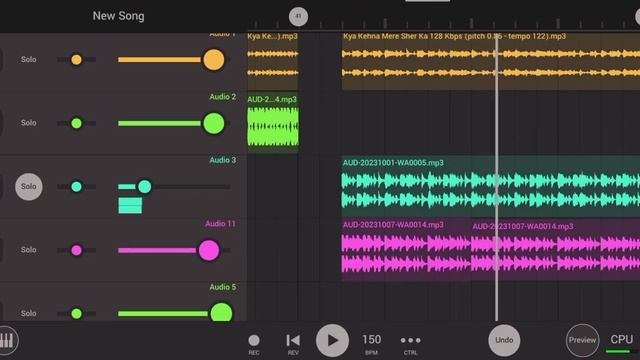Select the long Kya Kehna Mere Sher Ka clip
640x360 pixels.
491,61
